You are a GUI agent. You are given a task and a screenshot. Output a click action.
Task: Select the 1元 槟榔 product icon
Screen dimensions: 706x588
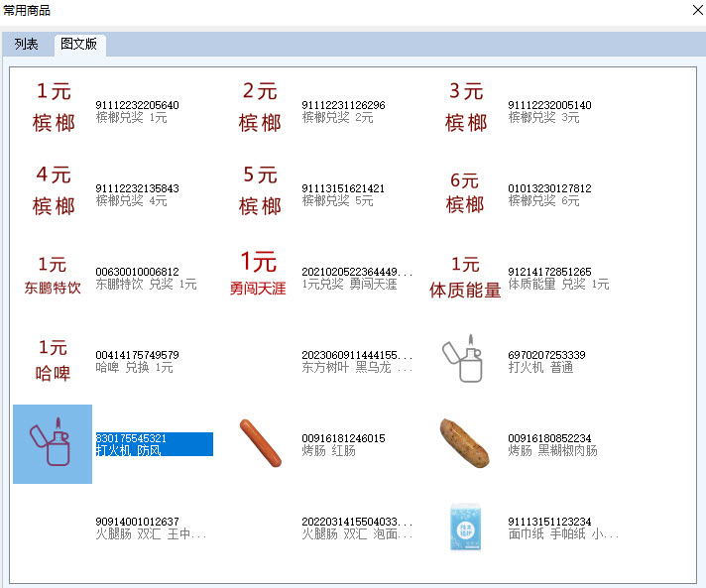tap(54, 107)
